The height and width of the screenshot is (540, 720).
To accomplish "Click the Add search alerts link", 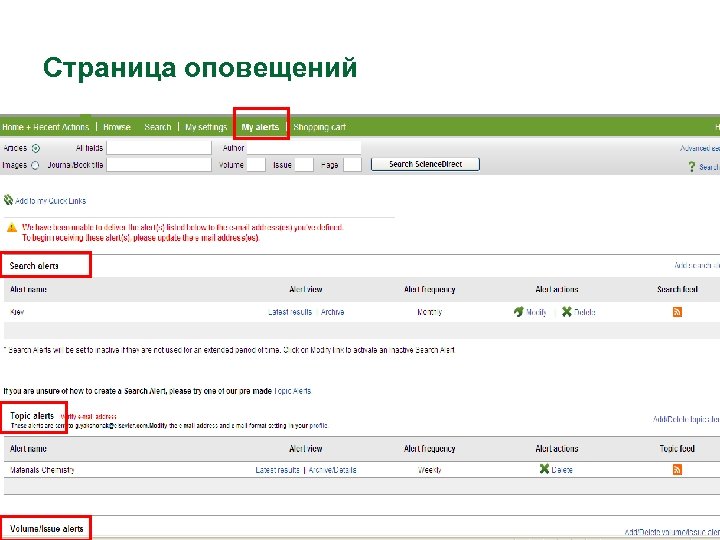I will tap(697, 265).
